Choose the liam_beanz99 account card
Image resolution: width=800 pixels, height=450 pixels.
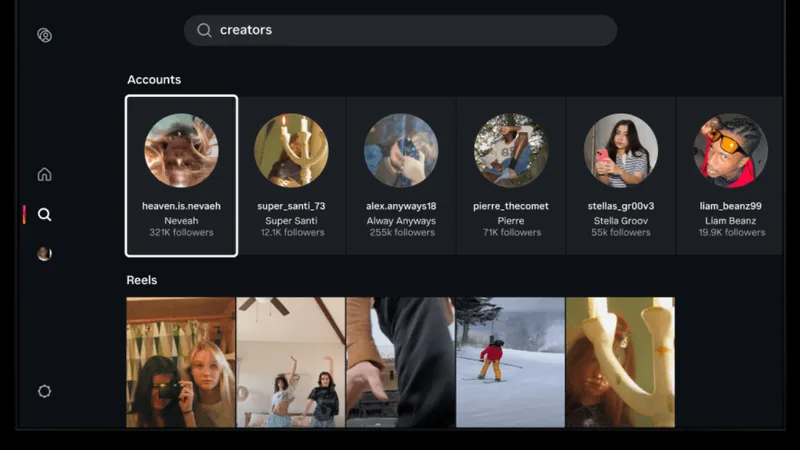730,176
